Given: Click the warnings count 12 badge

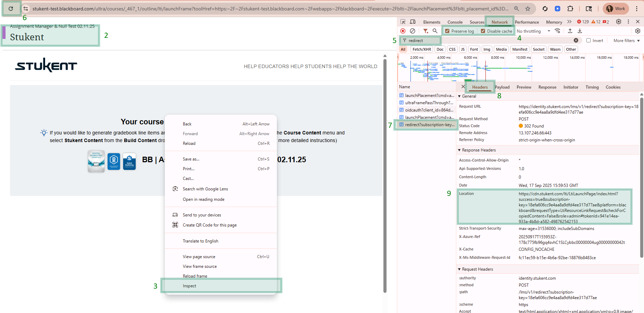Looking at the screenshot, I should 596,22.
